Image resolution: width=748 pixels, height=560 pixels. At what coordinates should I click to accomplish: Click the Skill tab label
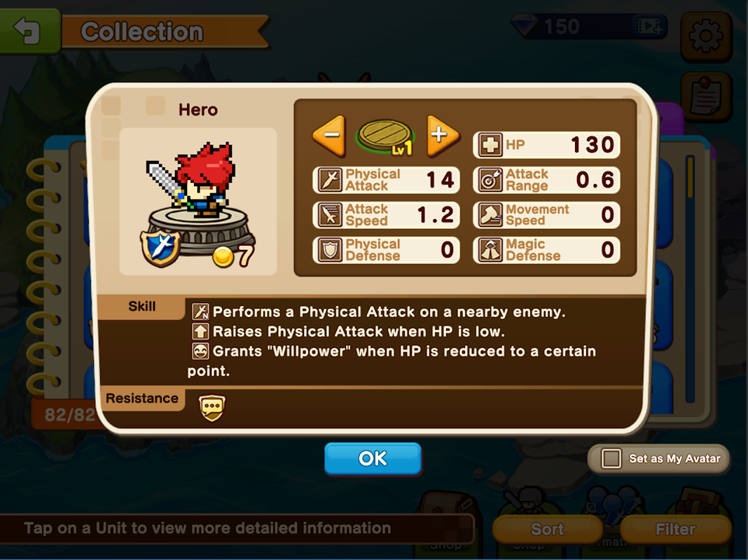pyautogui.click(x=141, y=307)
